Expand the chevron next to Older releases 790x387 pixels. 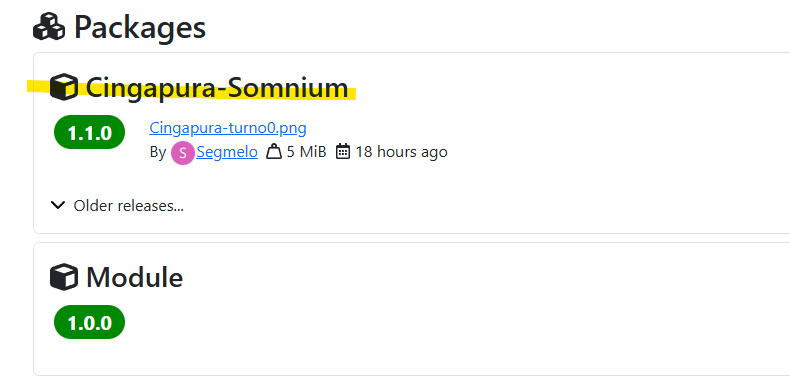58,205
